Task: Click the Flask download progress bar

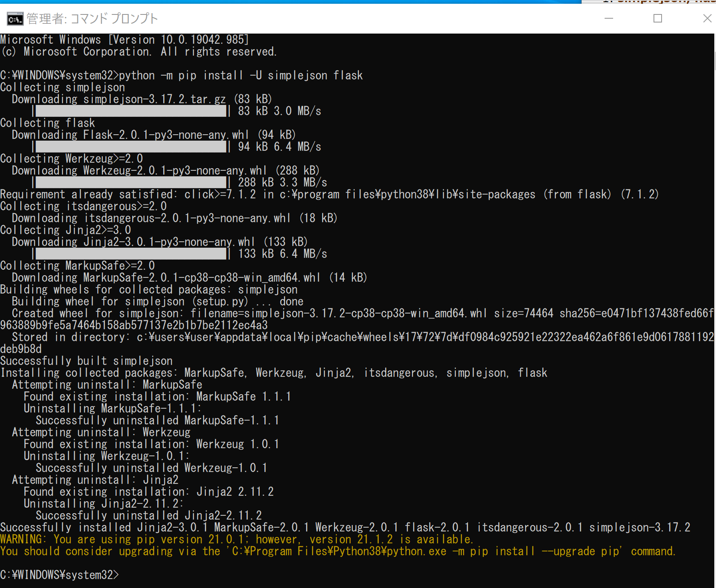Action: tap(131, 147)
